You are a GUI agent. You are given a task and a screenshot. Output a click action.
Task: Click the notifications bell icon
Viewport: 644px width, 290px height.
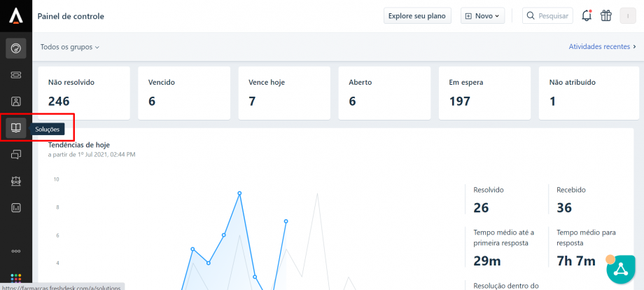pyautogui.click(x=587, y=15)
